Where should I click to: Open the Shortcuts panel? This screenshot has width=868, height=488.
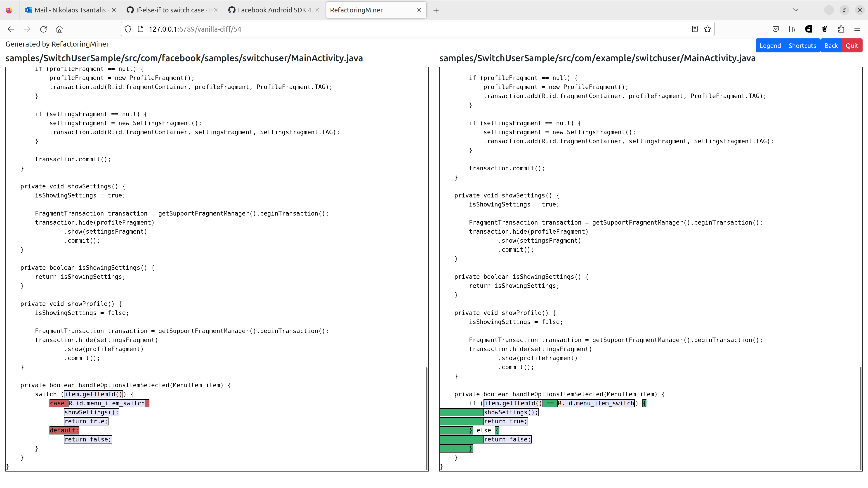click(x=803, y=45)
